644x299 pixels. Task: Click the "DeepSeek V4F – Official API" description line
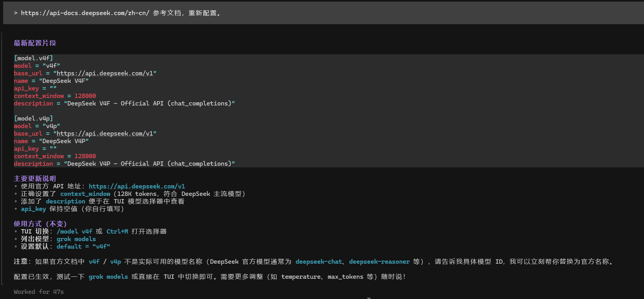pos(124,103)
